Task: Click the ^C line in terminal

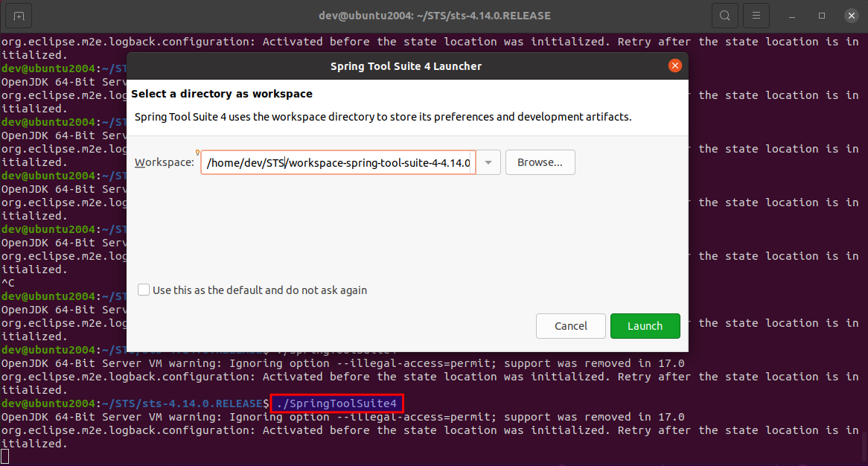Action: point(7,283)
